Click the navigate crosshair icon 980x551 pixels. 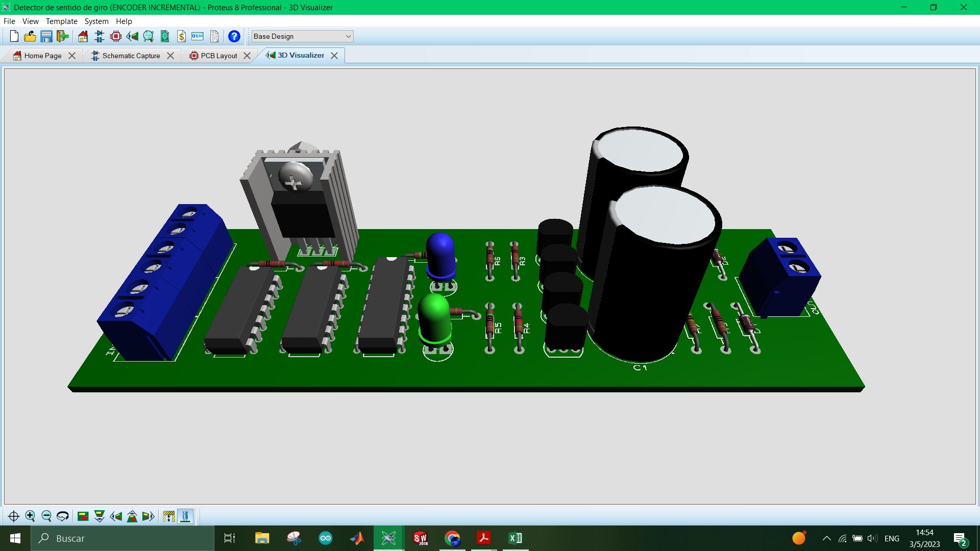click(14, 516)
